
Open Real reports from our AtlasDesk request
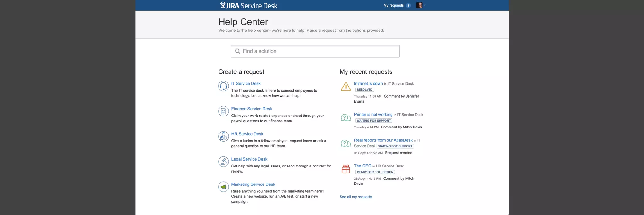tap(383, 140)
